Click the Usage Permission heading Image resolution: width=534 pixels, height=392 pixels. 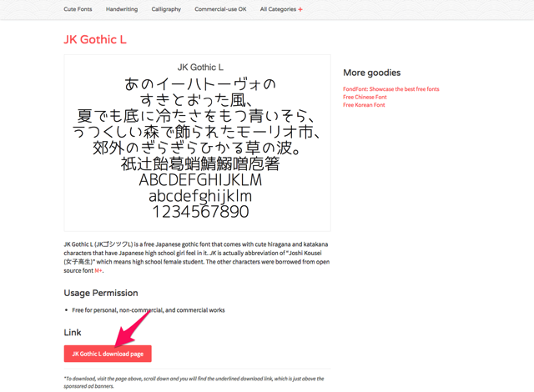tap(101, 293)
